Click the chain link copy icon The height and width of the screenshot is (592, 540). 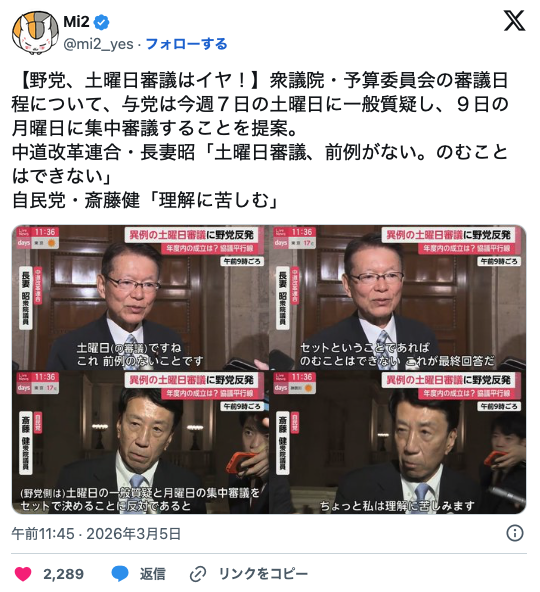click(197, 574)
